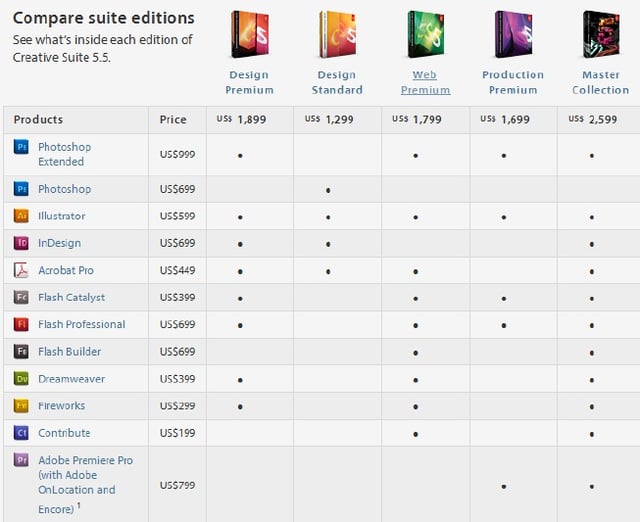
Task: Open the Acrobat Pro link
Action: (x=66, y=270)
